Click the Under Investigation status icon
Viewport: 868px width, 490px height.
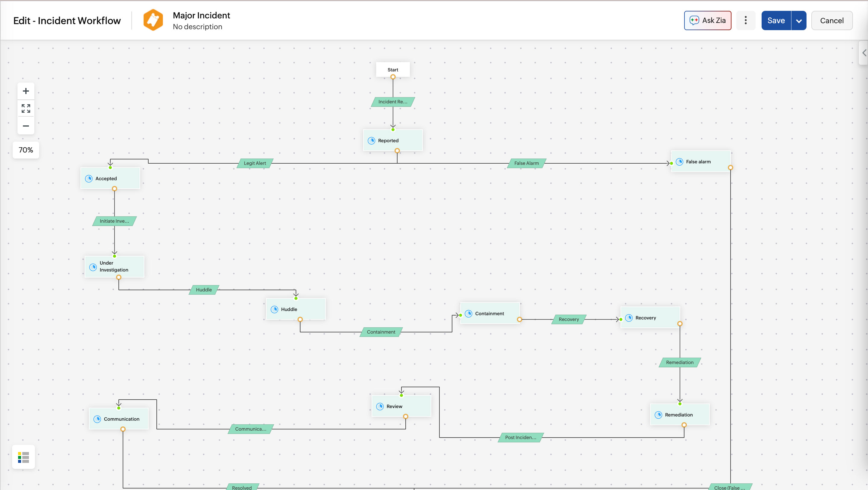tap(93, 267)
